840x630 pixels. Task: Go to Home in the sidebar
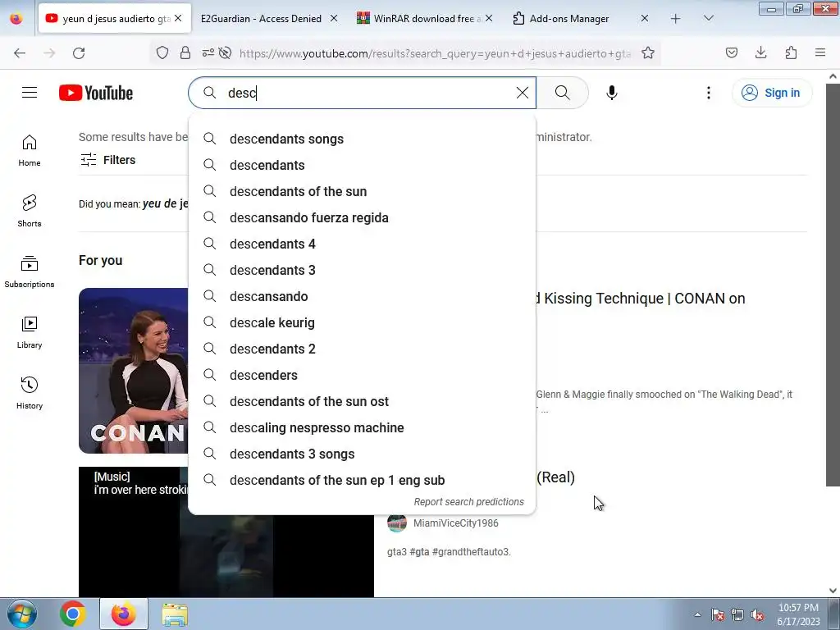pos(30,151)
